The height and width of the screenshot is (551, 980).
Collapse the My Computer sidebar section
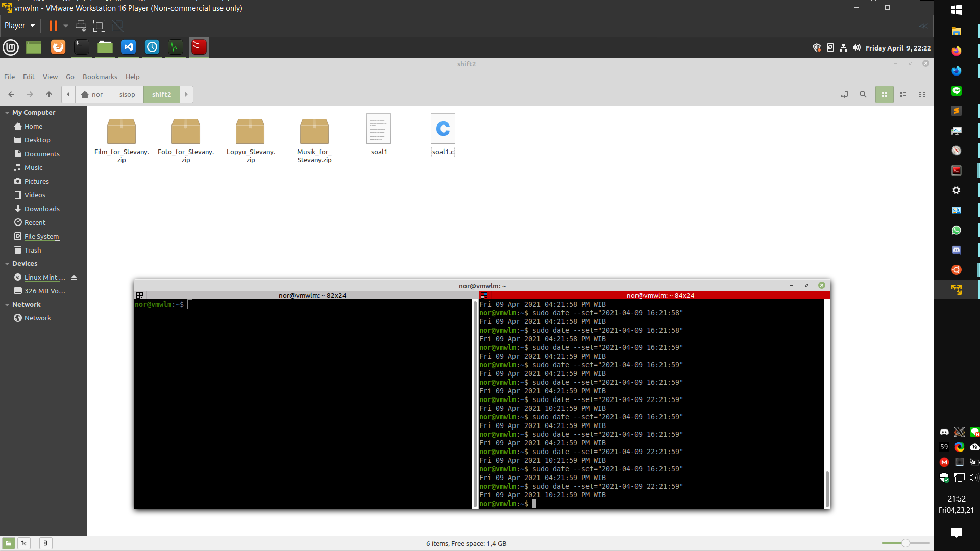coord(6,112)
